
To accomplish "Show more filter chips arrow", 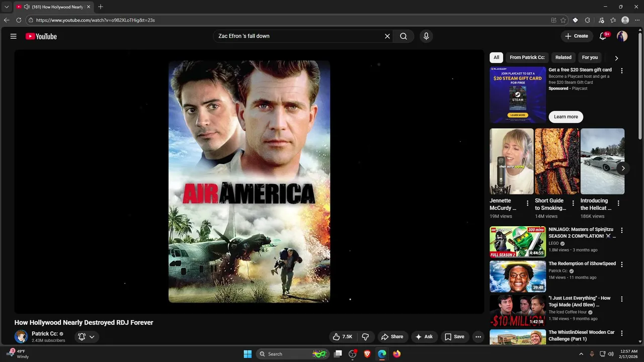I will [x=616, y=58].
